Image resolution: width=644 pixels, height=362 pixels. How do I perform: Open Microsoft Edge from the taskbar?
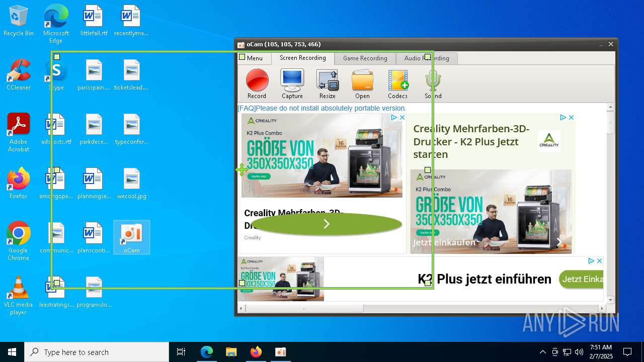point(207,352)
